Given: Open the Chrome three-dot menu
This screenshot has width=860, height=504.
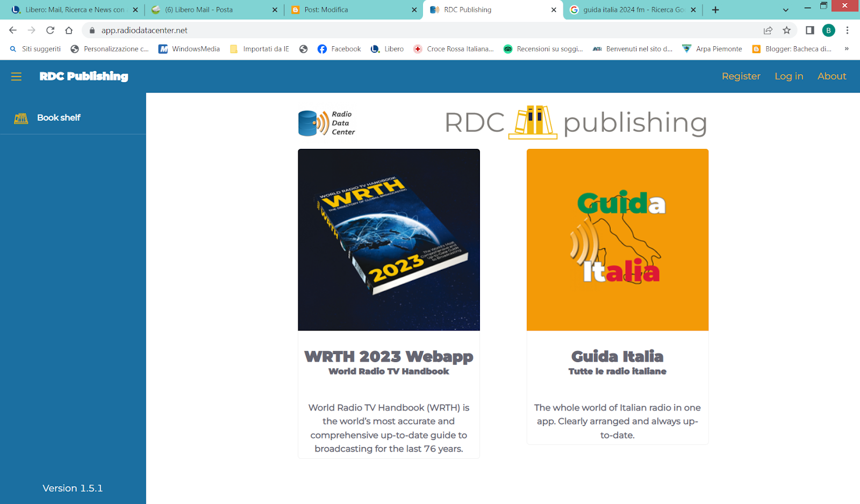Looking at the screenshot, I should [x=847, y=30].
